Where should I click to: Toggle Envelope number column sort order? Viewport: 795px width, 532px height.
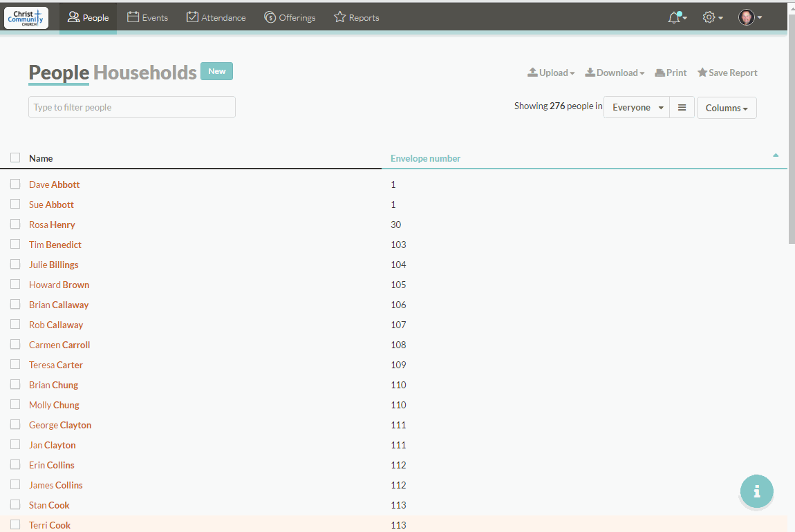tap(425, 158)
